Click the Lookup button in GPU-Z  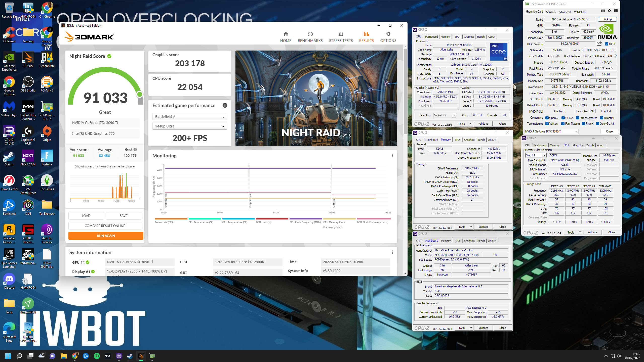click(607, 19)
